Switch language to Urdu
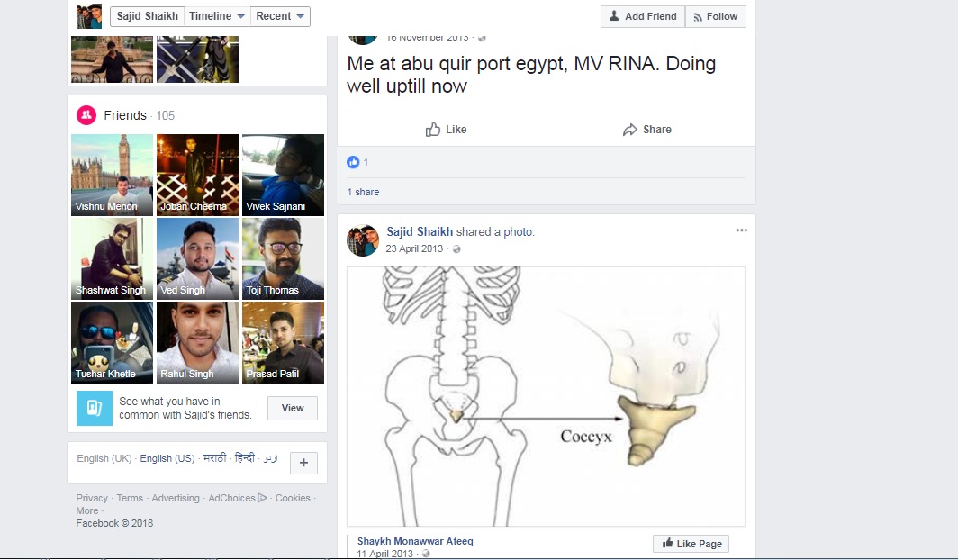Image resolution: width=958 pixels, height=560 pixels. 270,458
